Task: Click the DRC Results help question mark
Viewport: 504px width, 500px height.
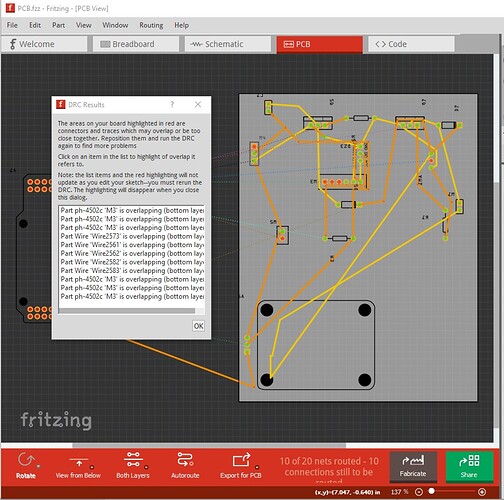Action: (x=172, y=104)
